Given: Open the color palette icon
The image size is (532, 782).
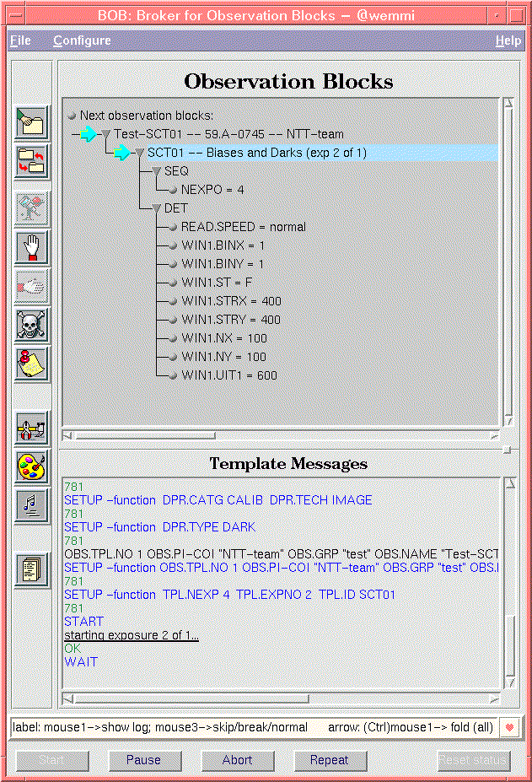Looking at the screenshot, I should pos(32,467).
